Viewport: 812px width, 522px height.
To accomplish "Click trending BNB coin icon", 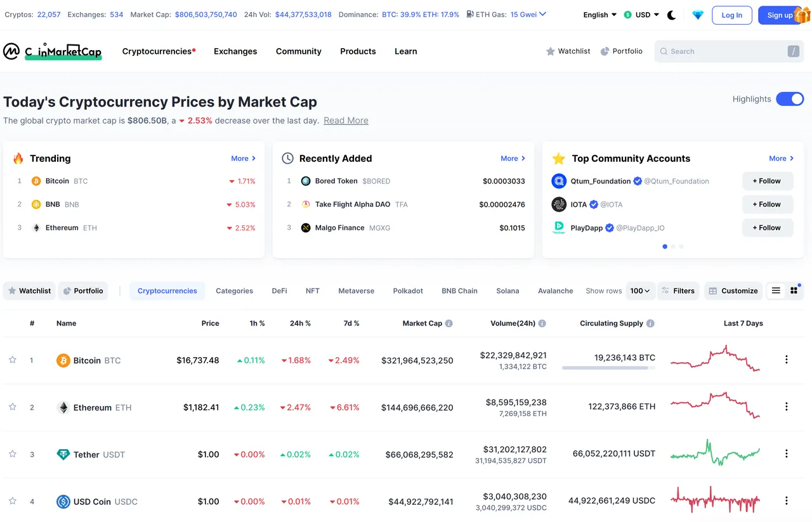I will click(36, 204).
